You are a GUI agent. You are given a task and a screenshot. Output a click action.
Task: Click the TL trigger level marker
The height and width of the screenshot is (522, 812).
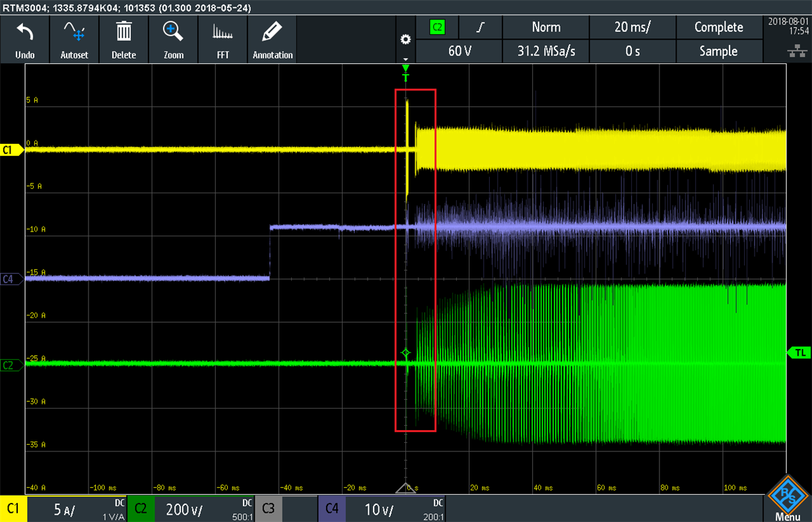(x=799, y=353)
